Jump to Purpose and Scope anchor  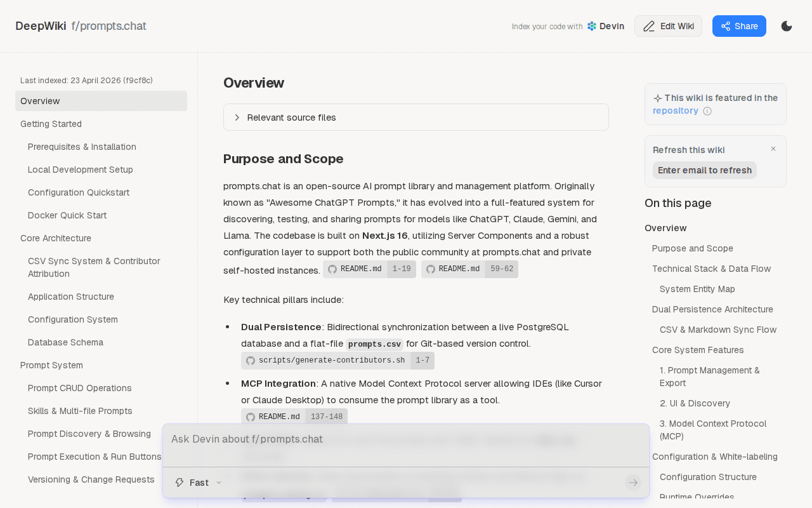pos(693,248)
